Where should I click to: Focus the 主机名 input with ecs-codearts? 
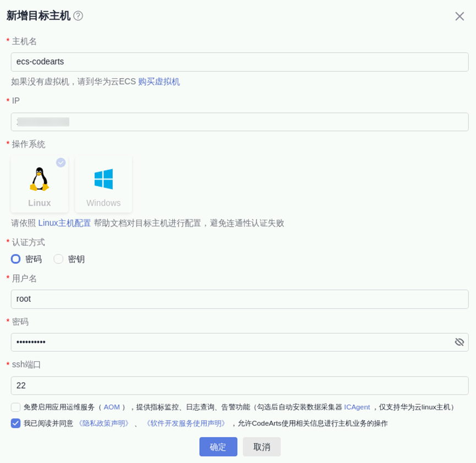click(x=240, y=62)
